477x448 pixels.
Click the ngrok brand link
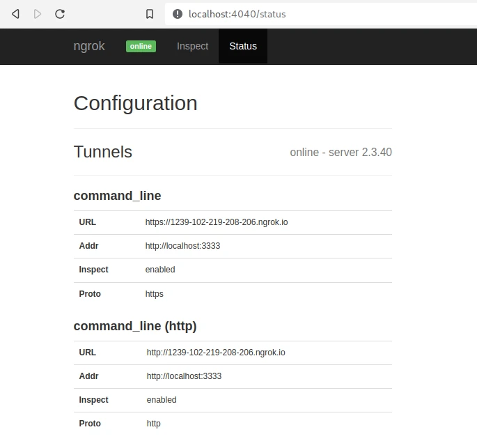tap(89, 46)
